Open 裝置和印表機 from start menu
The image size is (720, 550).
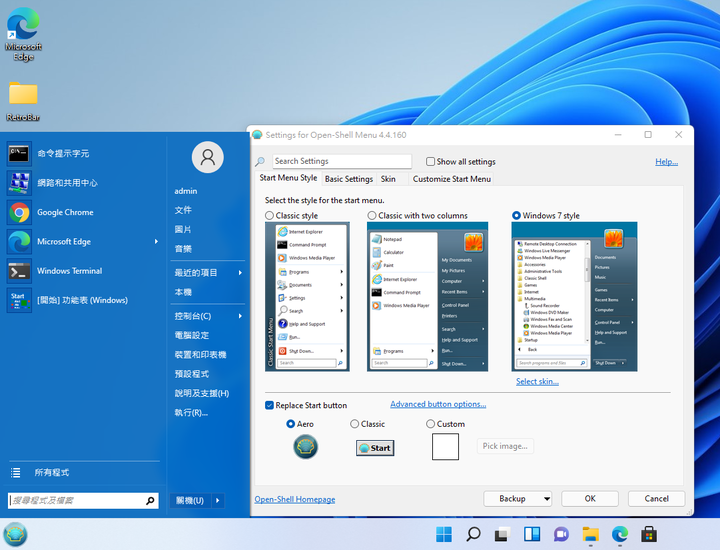201,354
